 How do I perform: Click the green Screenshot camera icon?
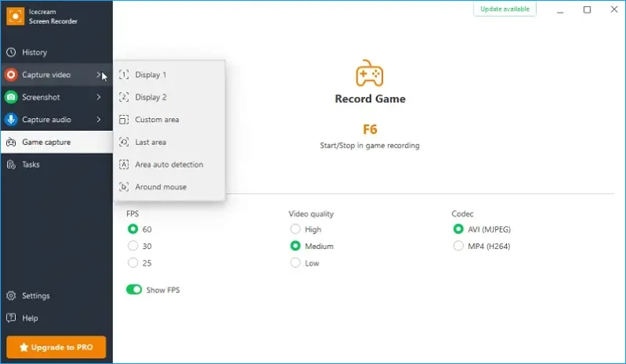point(11,97)
